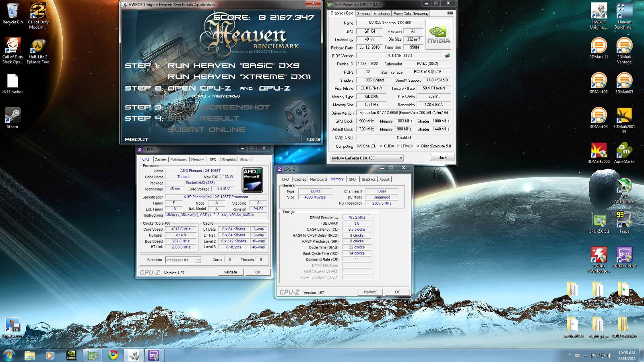Open CPUID HWMonitor desktop shortcut
Viewport: 644px width, 362px height.
(599, 260)
